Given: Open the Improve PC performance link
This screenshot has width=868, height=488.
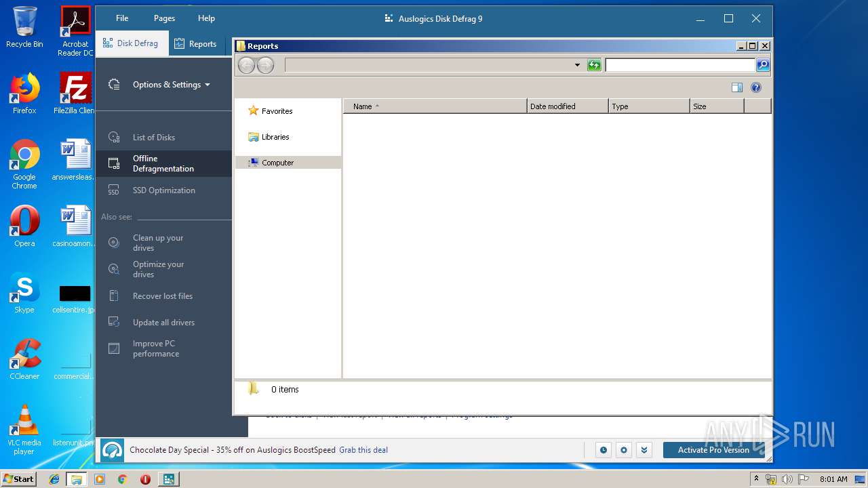Looking at the screenshot, I should pos(156,348).
